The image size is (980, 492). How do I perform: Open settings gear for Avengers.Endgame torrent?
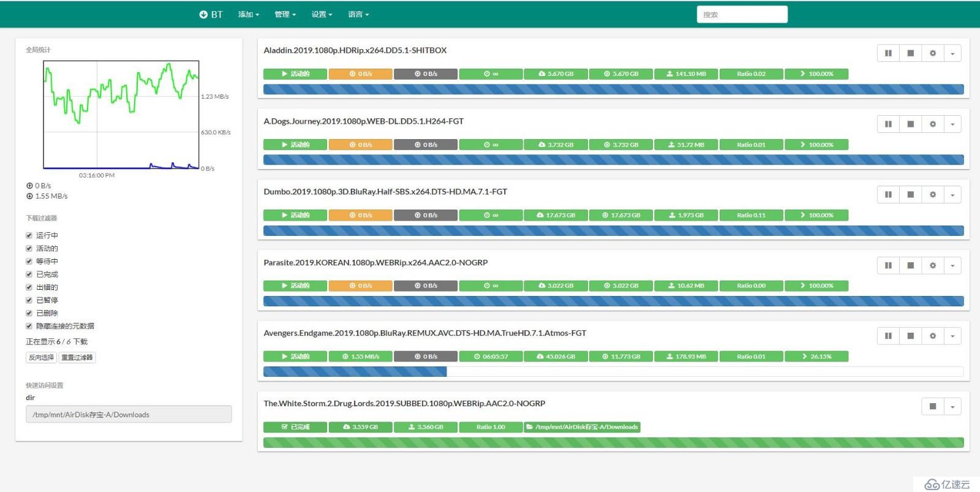click(933, 336)
